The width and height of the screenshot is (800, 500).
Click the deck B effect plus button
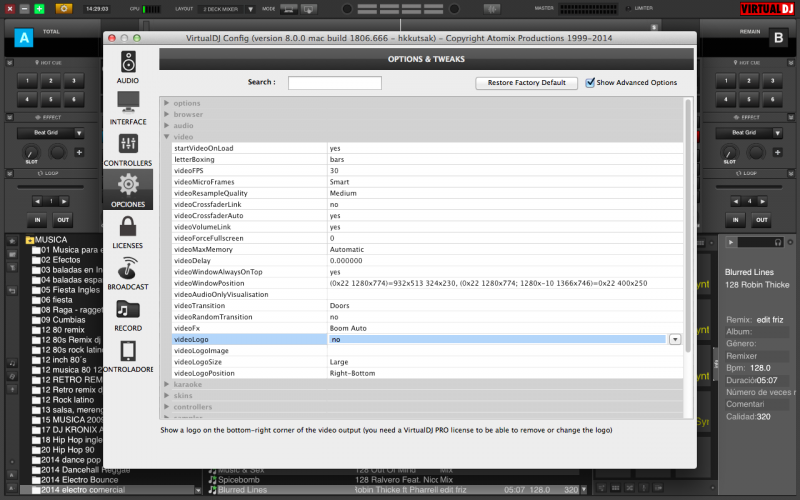[x=777, y=152]
